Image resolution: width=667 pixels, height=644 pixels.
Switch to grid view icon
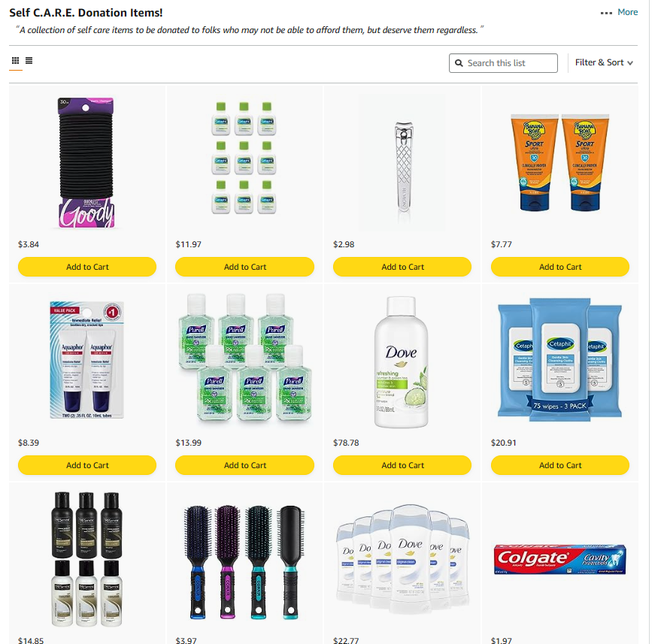click(x=15, y=61)
